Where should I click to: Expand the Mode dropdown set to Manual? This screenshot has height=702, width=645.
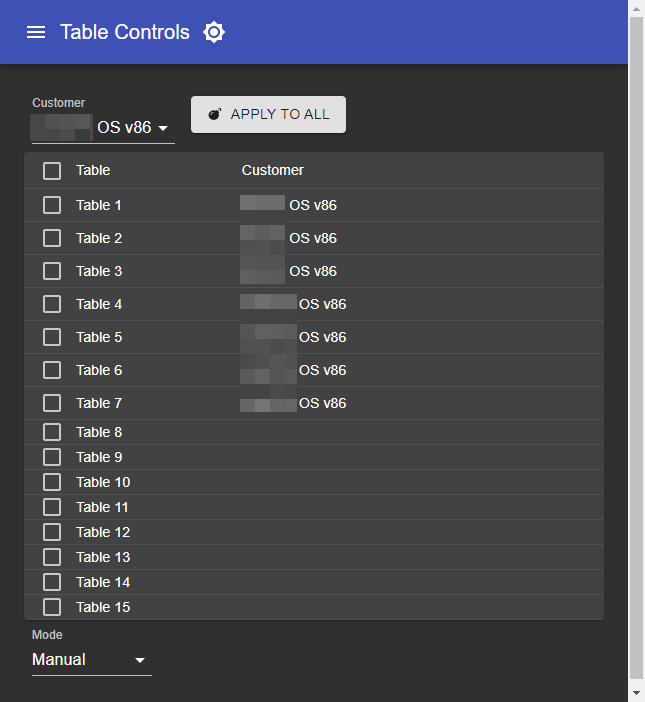pyautogui.click(x=91, y=660)
